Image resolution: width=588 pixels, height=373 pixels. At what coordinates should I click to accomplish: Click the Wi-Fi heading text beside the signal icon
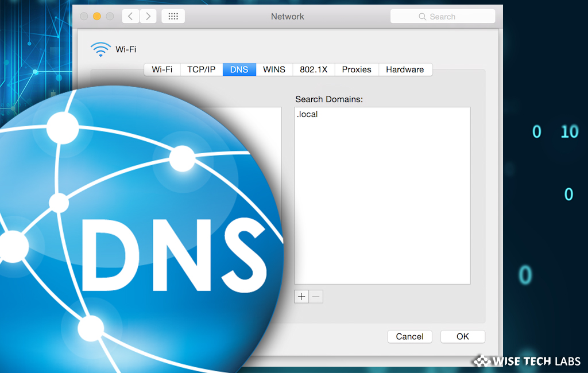126,49
